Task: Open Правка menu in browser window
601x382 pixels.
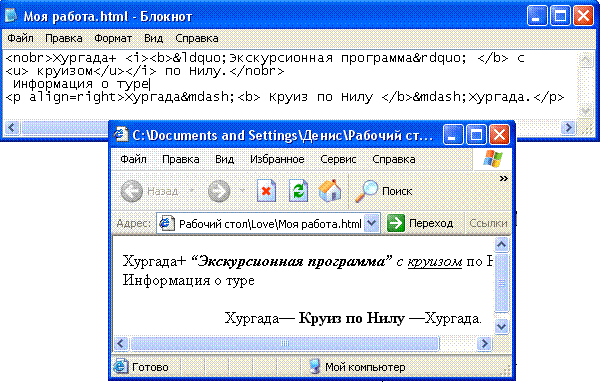Action: tap(181, 159)
